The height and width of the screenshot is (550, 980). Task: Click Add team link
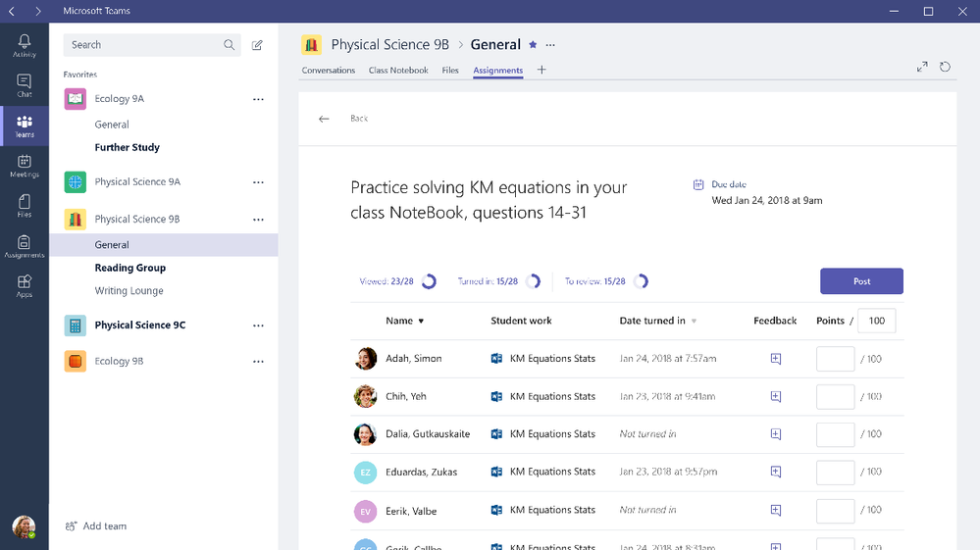96,526
